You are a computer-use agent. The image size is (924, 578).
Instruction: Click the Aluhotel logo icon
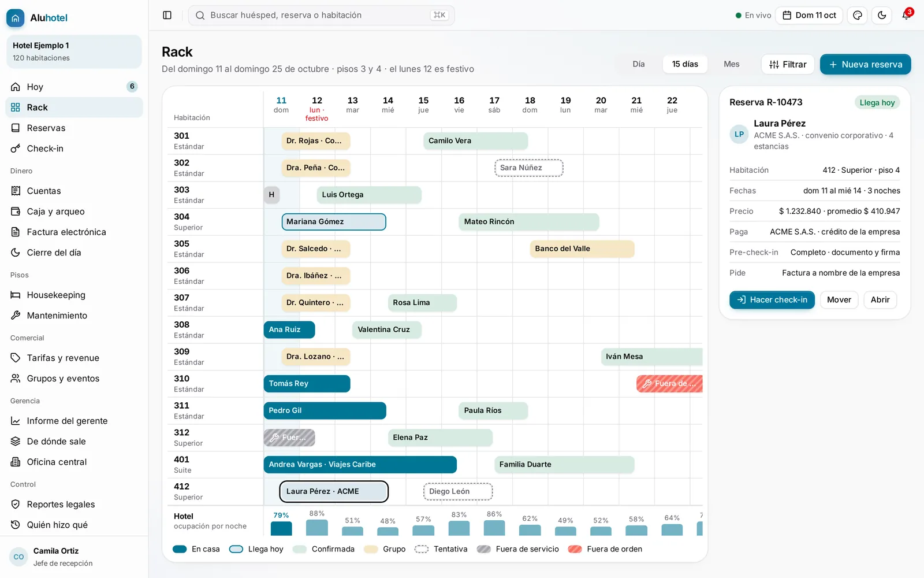click(x=16, y=18)
